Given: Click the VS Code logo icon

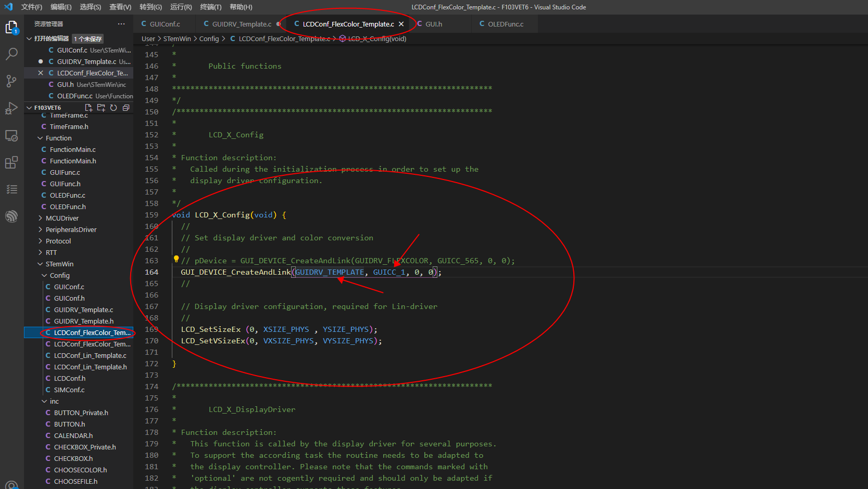Looking at the screenshot, I should tap(8, 7).
